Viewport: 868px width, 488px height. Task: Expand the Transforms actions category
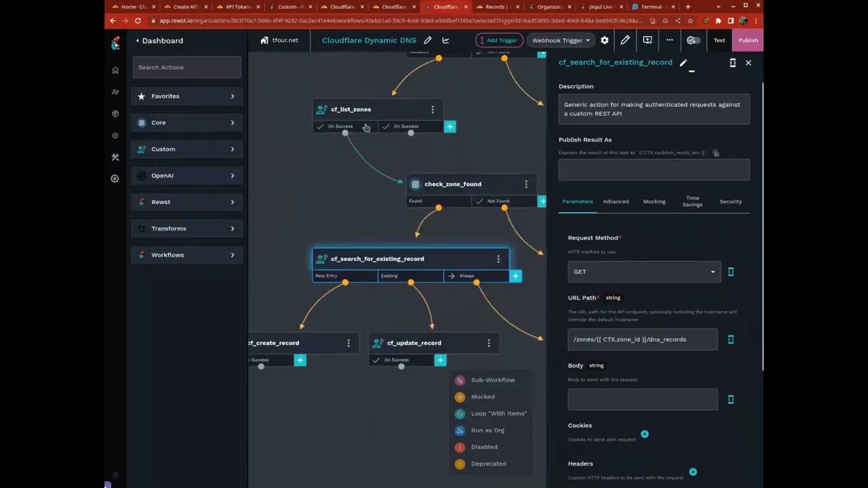[186, 228]
